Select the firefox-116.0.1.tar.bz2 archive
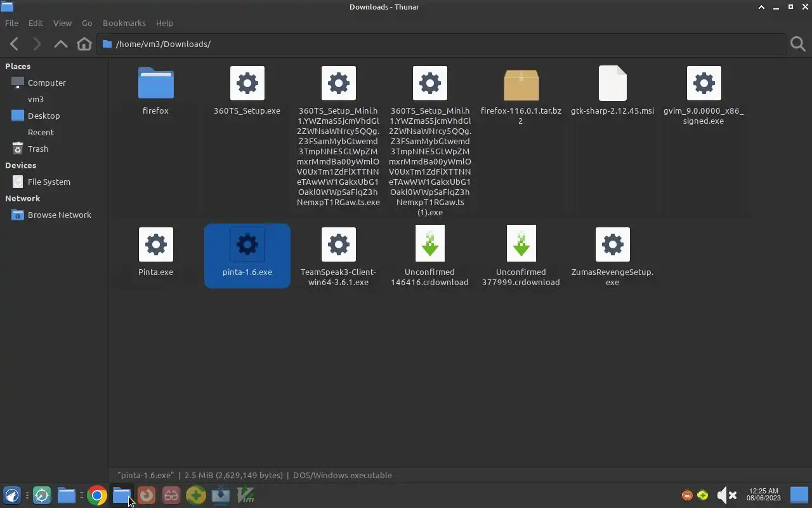 [521, 95]
